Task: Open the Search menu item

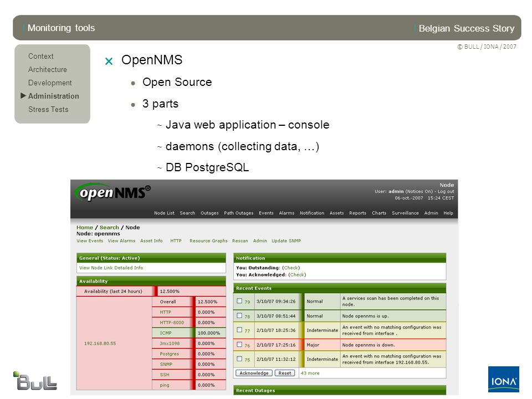Action: 187,213
